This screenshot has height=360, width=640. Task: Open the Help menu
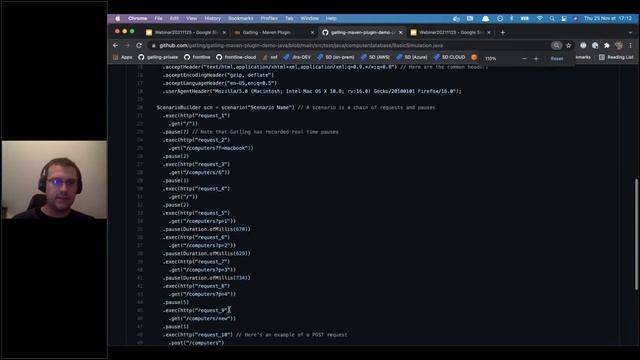pos(331,18)
